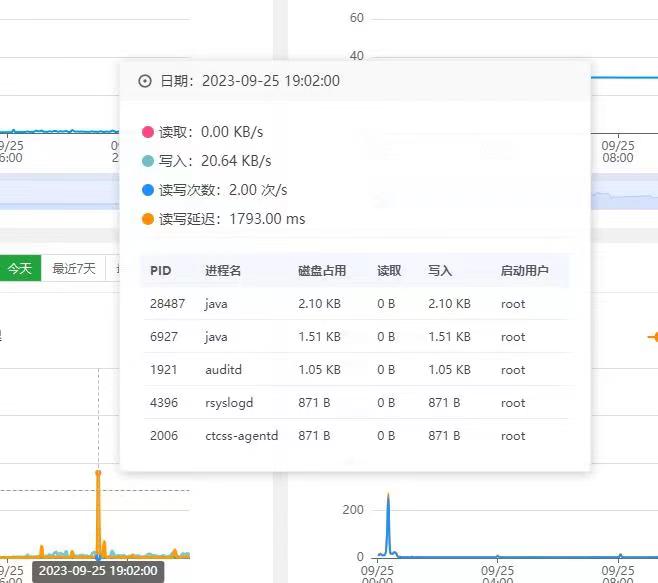Click the 2.10 KB disk usage for PID 28487
The image size is (658, 583).
pyautogui.click(x=319, y=303)
